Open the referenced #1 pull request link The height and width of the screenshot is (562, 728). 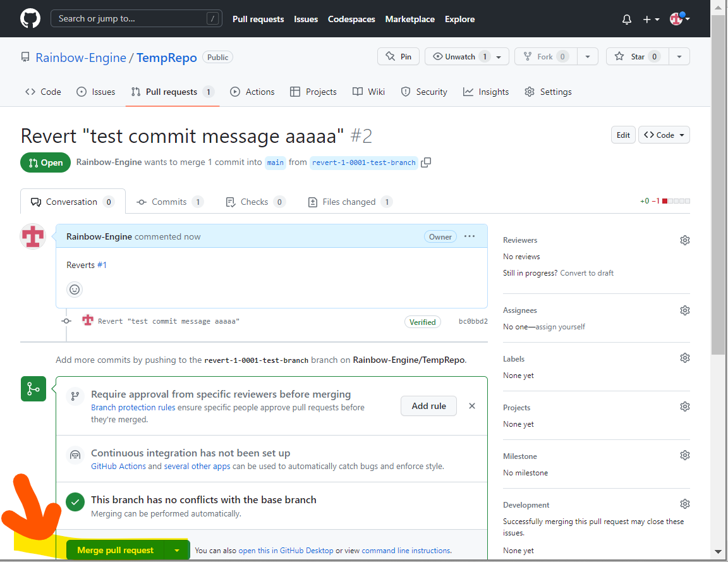pyautogui.click(x=102, y=266)
